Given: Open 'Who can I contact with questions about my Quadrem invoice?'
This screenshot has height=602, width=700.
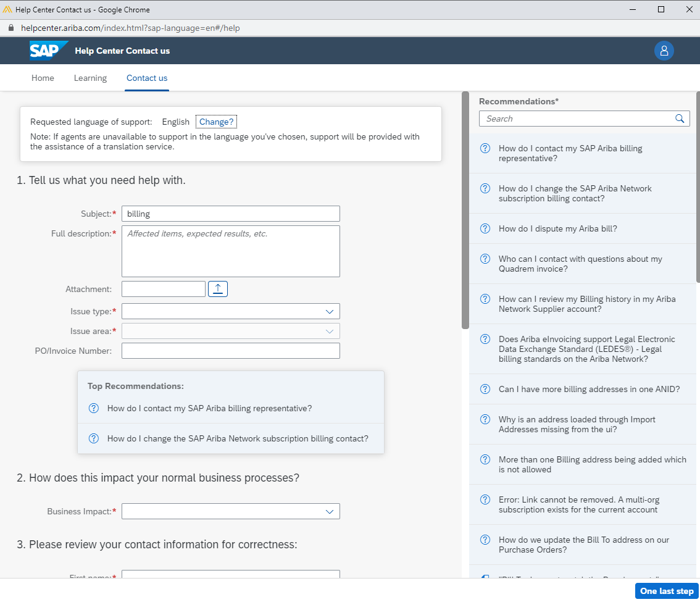Looking at the screenshot, I should [x=580, y=264].
